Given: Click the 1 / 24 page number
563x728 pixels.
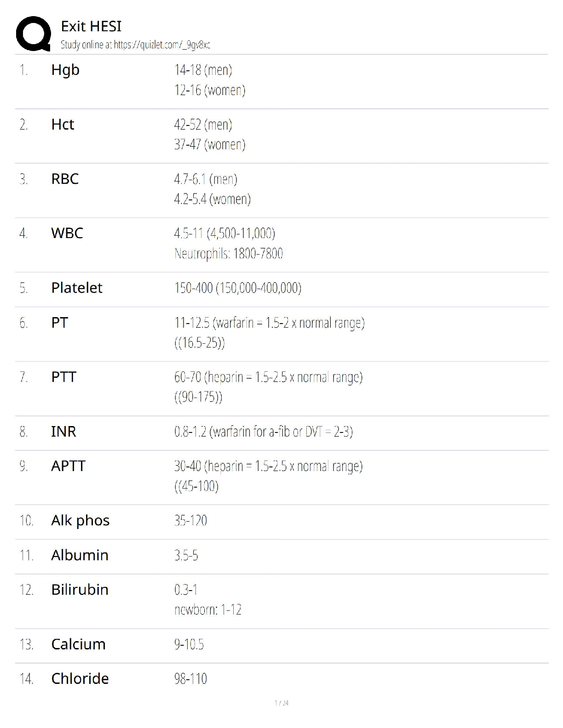Looking at the screenshot, I should click(x=281, y=703).
